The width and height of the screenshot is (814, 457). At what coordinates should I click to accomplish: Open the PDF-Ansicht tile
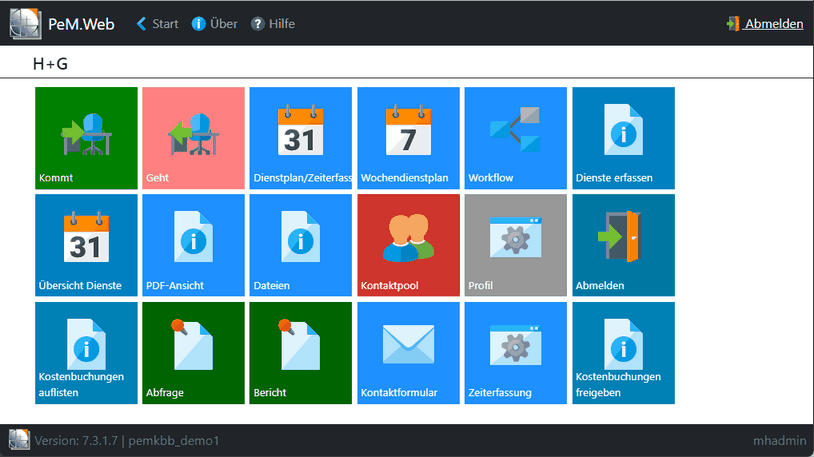[193, 245]
